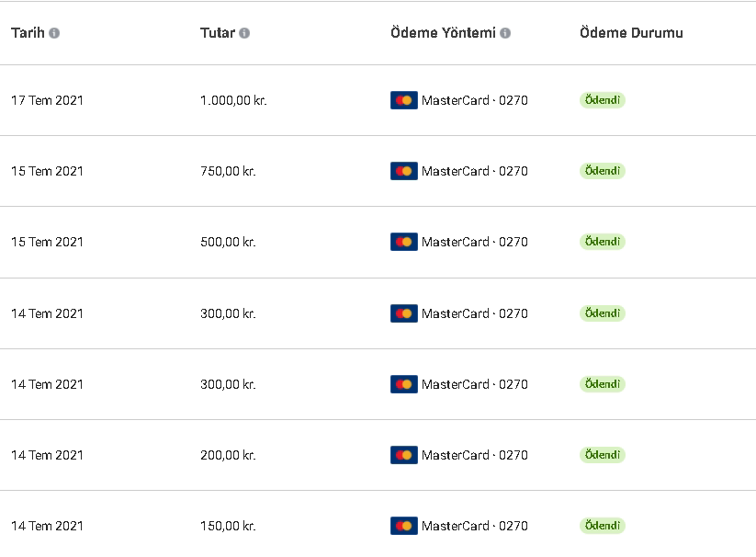Select the 500,00 kr. amount cell

click(228, 242)
